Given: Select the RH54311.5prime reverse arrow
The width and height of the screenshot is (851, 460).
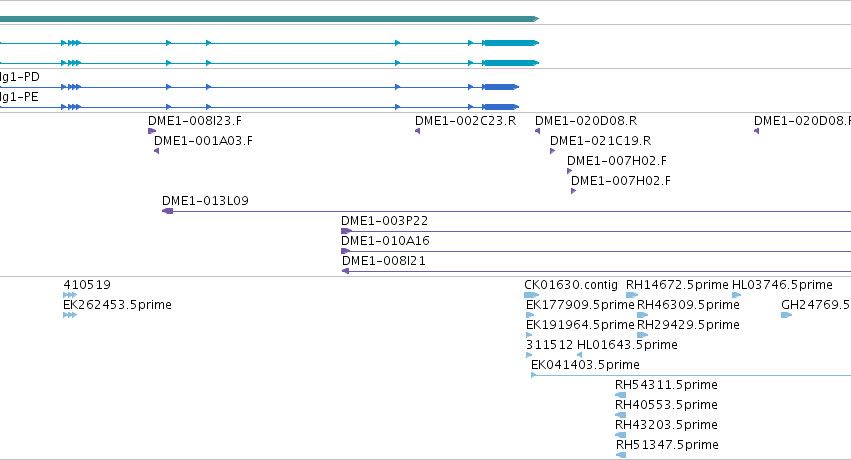Looking at the screenshot, I should [620, 395].
